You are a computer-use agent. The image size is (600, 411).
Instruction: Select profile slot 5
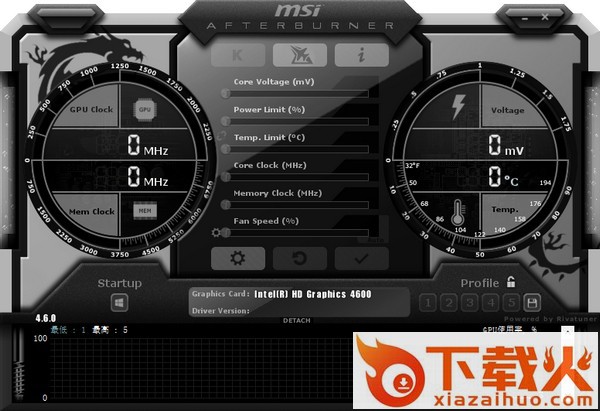(511, 303)
